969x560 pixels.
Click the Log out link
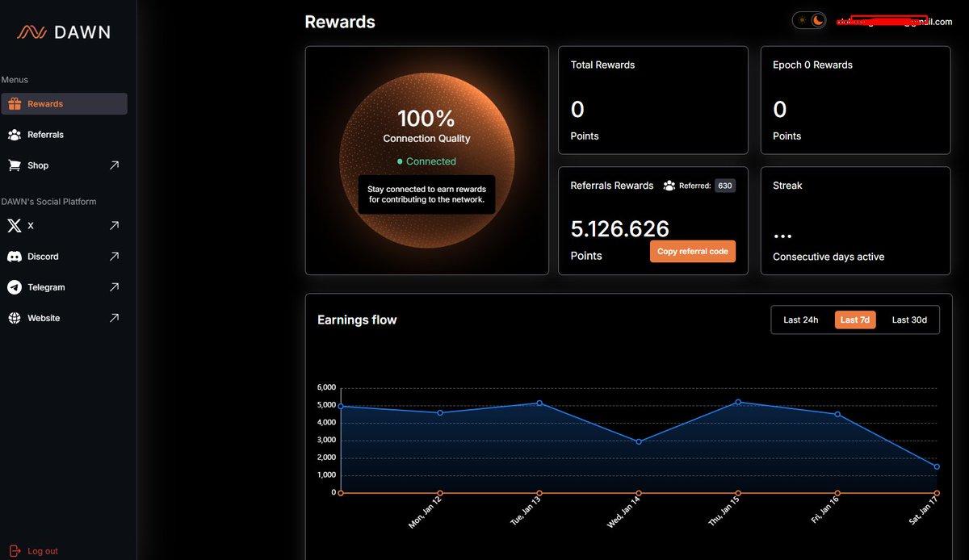click(43, 551)
